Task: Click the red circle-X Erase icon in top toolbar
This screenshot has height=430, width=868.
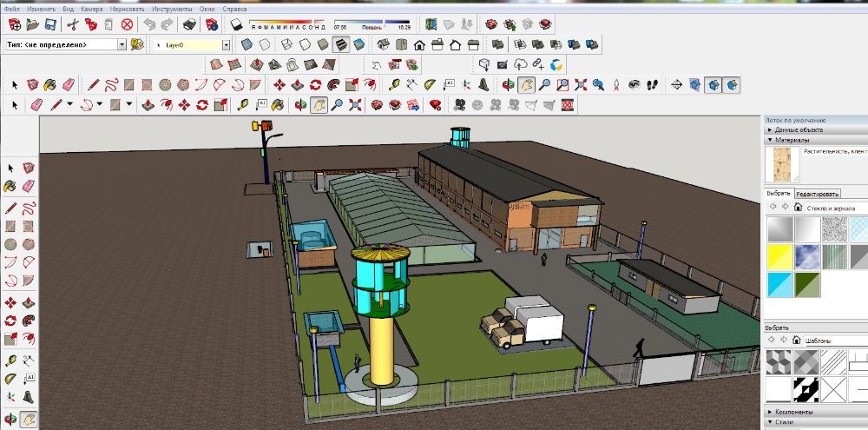Action: (x=128, y=24)
